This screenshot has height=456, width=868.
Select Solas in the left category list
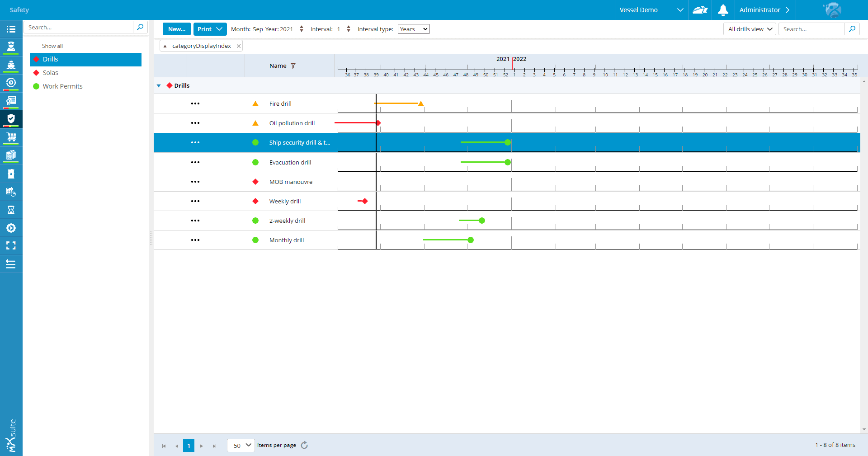pyautogui.click(x=51, y=73)
